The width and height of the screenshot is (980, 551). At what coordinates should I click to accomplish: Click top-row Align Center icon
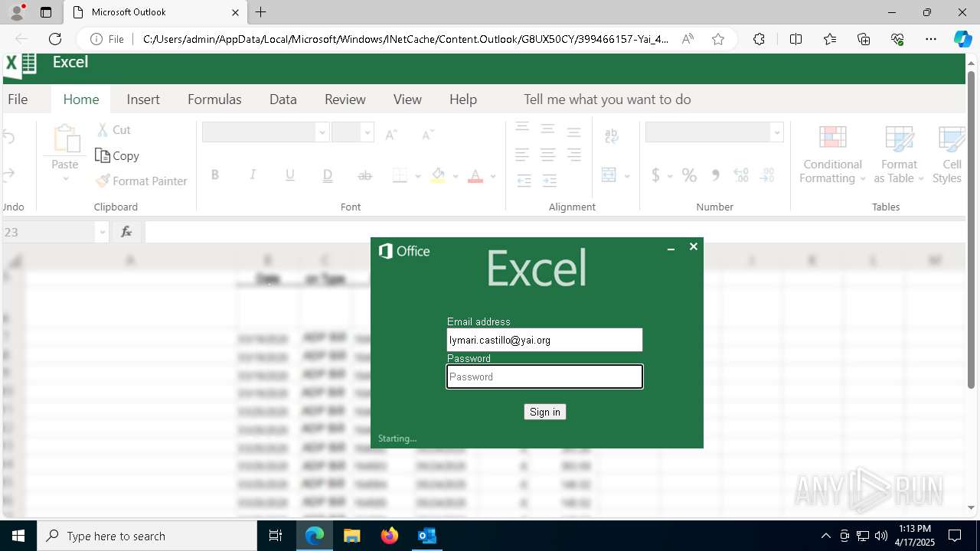click(x=547, y=129)
